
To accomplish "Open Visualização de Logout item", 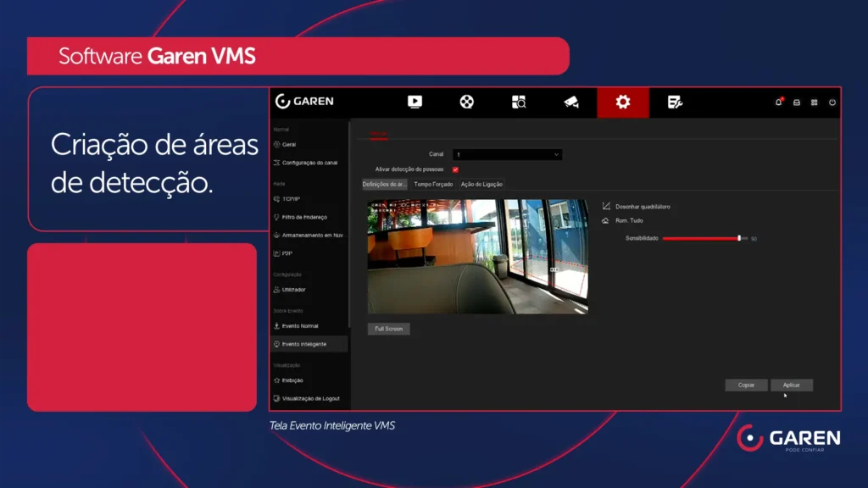I will click(x=310, y=398).
